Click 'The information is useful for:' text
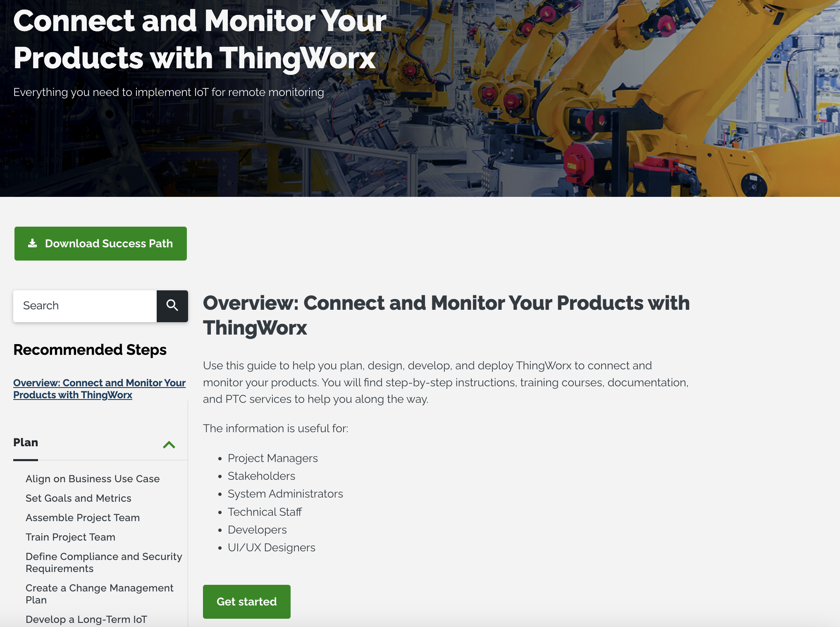The width and height of the screenshot is (840, 627). point(276,428)
